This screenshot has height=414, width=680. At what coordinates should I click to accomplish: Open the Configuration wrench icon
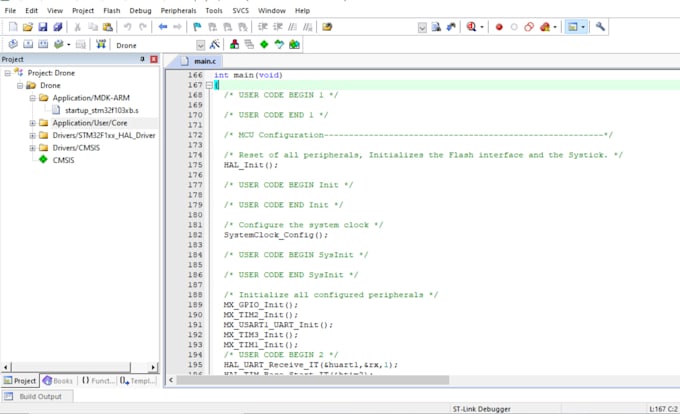[600, 27]
